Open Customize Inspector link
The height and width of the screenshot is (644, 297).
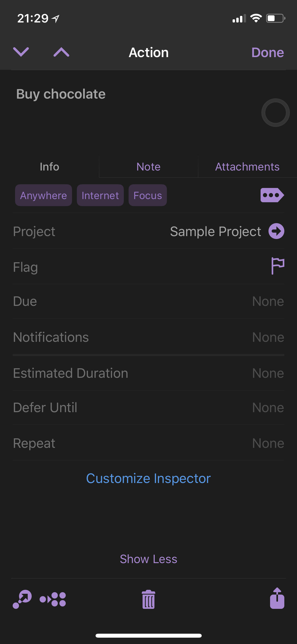pyautogui.click(x=148, y=479)
